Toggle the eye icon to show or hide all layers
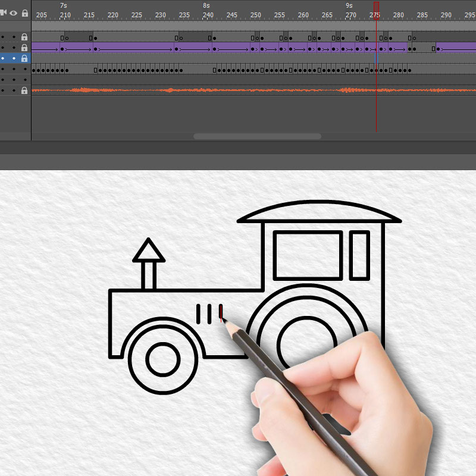This screenshot has height=476, width=476. 13,13
